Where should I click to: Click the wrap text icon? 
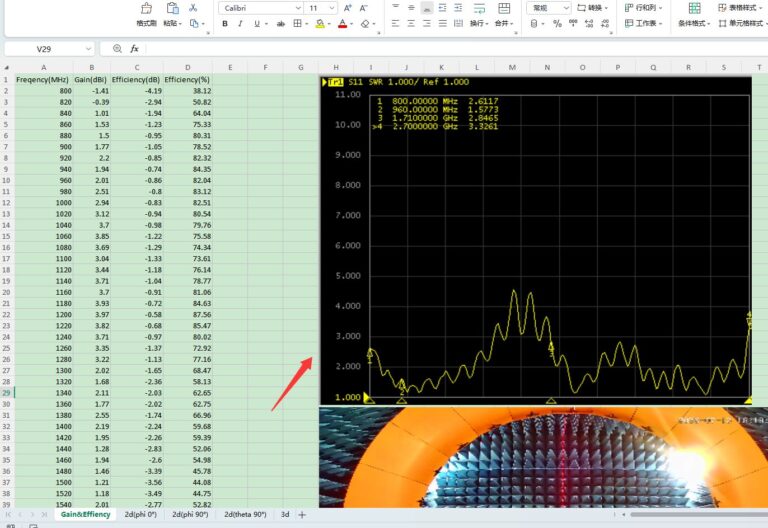coord(479,8)
